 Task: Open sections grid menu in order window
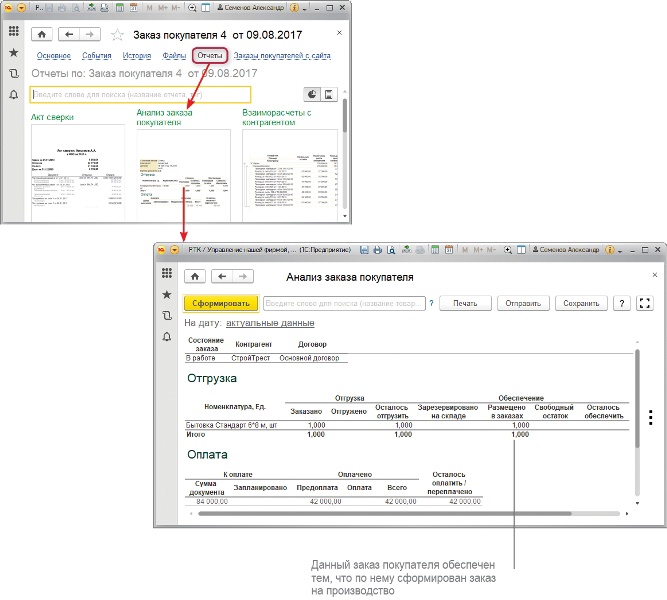pyautogui.click(x=13, y=29)
